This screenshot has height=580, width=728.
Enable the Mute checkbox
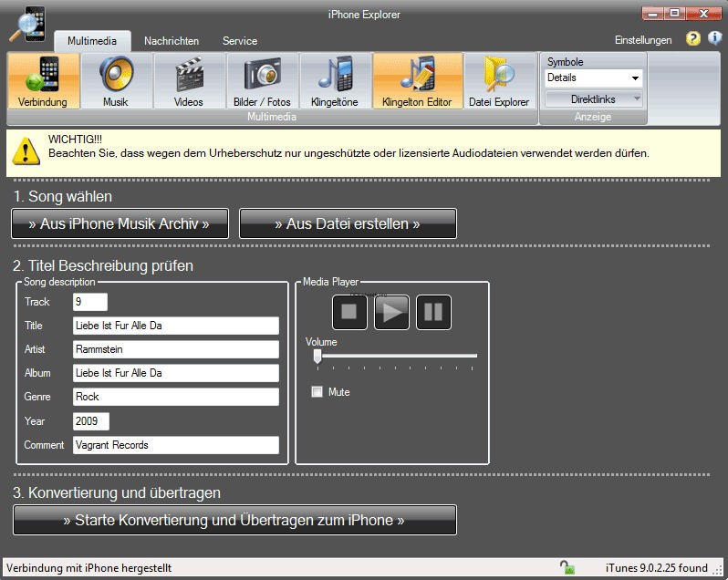point(317,392)
